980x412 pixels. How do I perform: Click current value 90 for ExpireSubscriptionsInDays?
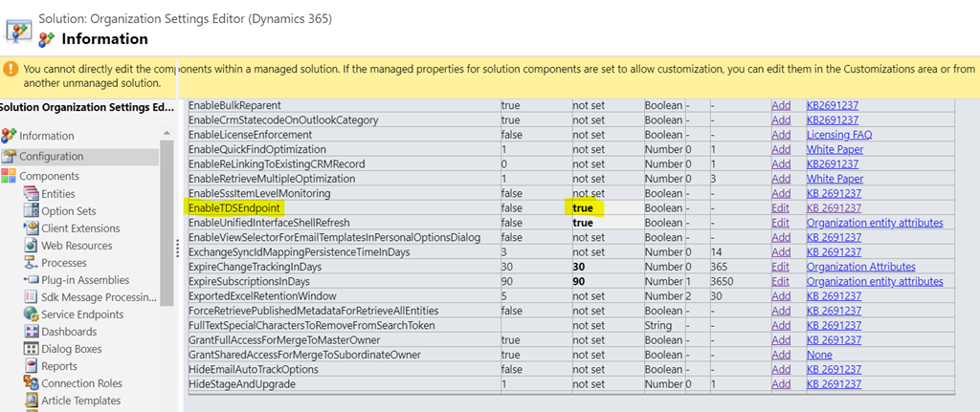579,281
